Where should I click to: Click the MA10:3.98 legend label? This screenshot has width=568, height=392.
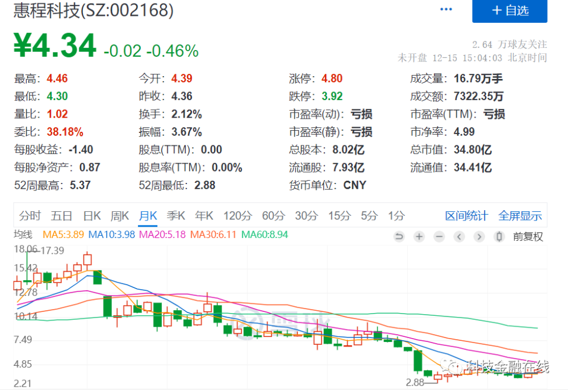point(111,235)
